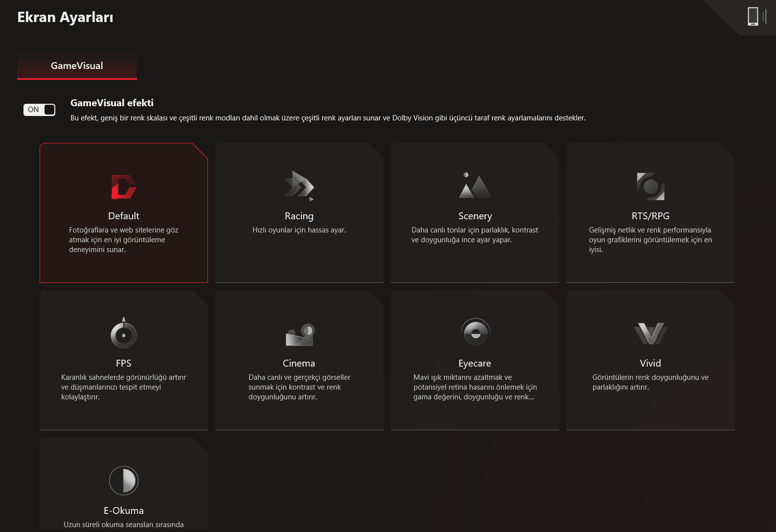Click the FPS crosshair dial icon
Viewport: 776px width, 532px height.
point(124,333)
